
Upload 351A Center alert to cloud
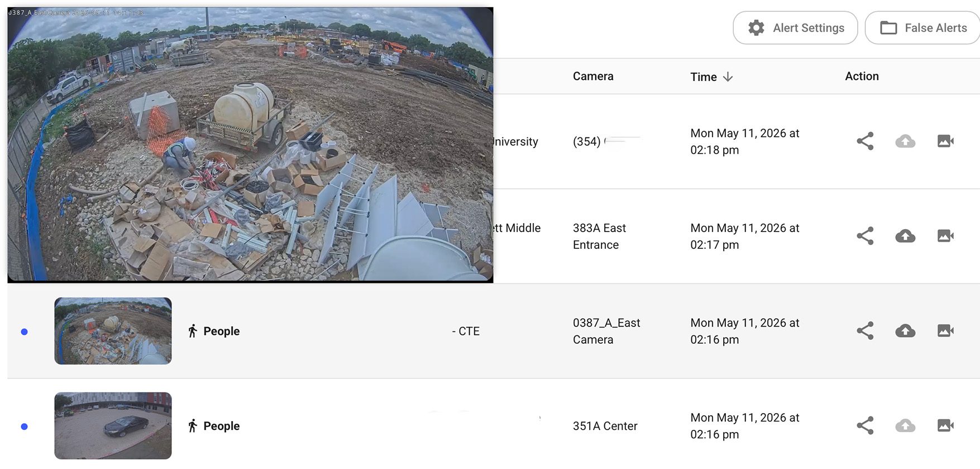[x=905, y=425]
